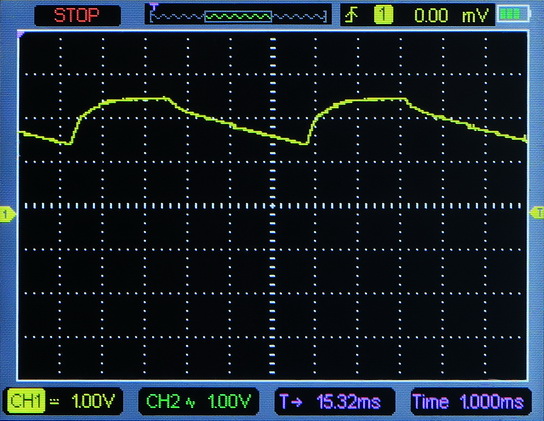Viewport: 544px width, 421px height.
Task: Click the waveform memory overview bar
Action: 239,16
